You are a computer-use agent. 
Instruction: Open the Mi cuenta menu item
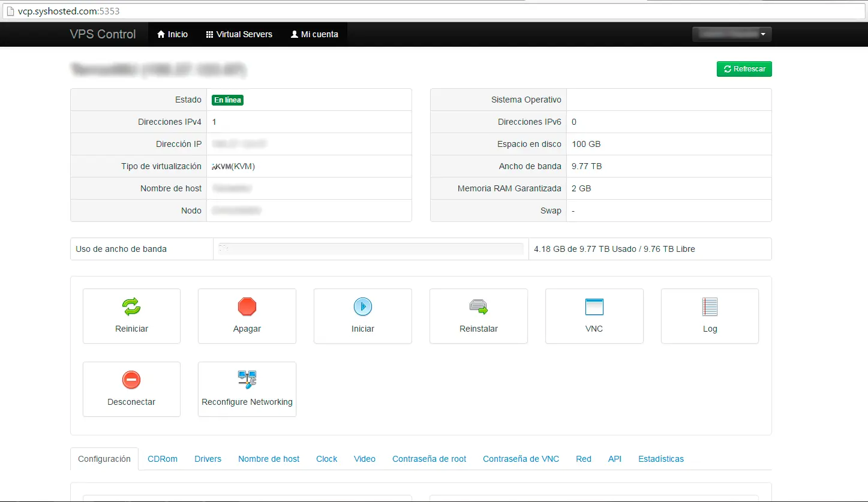(x=314, y=34)
